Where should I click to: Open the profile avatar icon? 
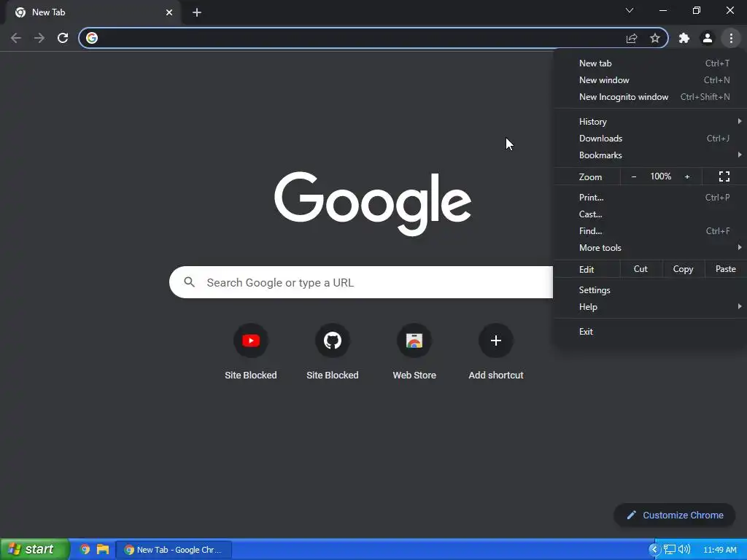coord(708,38)
